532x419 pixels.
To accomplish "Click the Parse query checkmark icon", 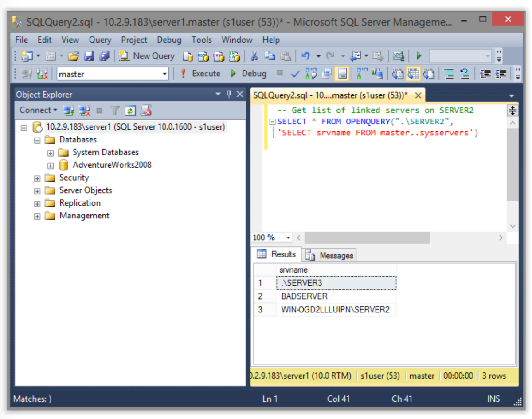I will [x=295, y=74].
